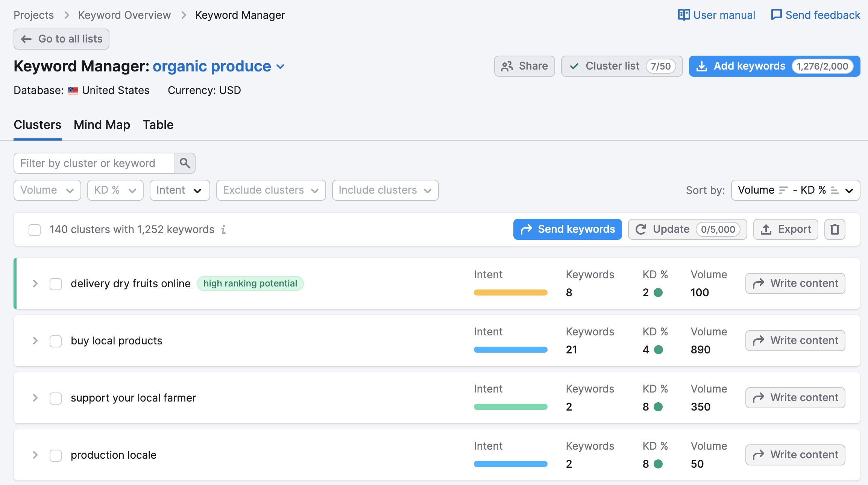The width and height of the screenshot is (868, 485).
Task: Open the Intent filter dropdown
Action: 178,190
